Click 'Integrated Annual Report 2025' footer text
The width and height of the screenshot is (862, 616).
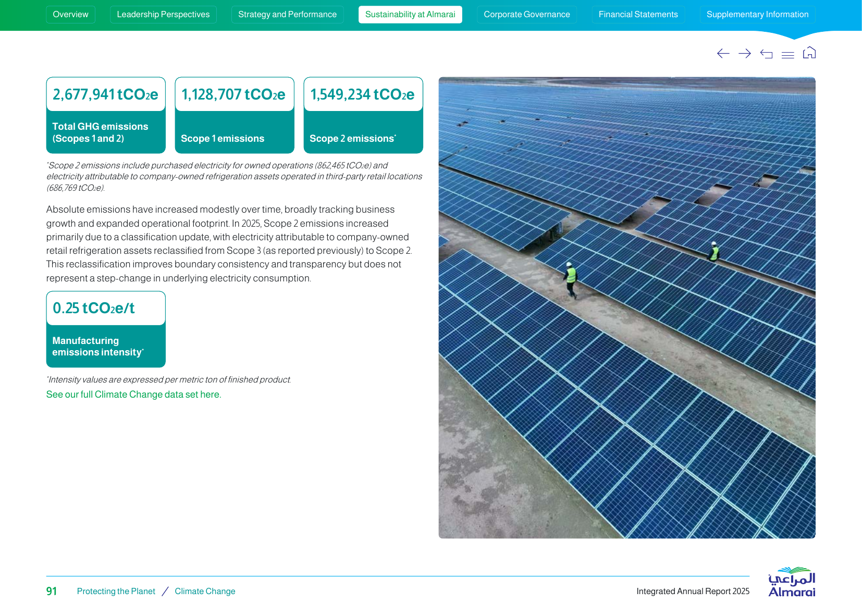click(693, 591)
